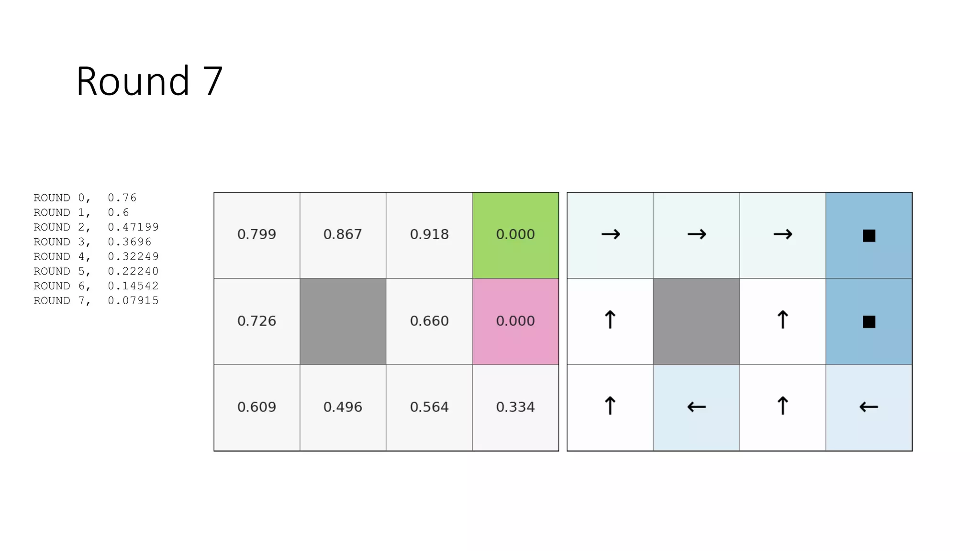Click the cell with value 0.726

(257, 321)
